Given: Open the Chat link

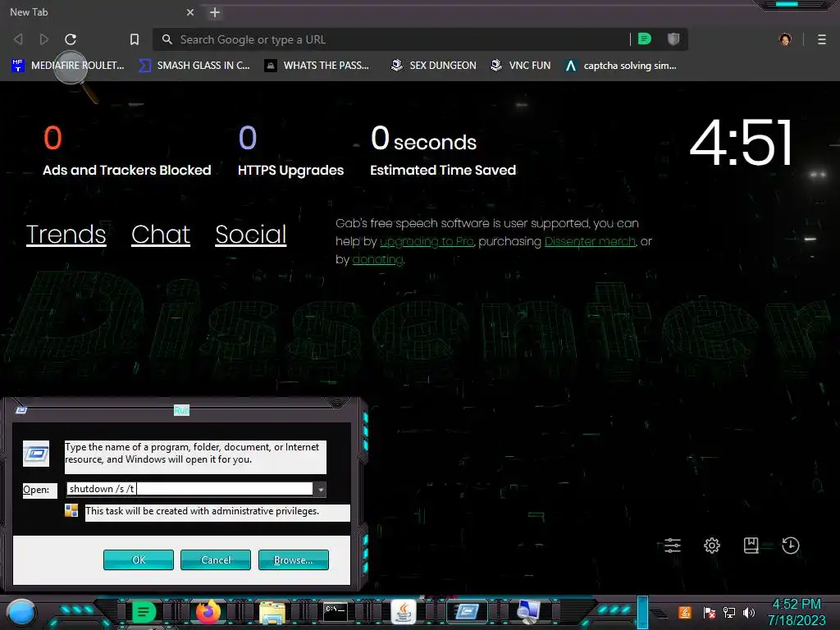Looking at the screenshot, I should click(161, 234).
